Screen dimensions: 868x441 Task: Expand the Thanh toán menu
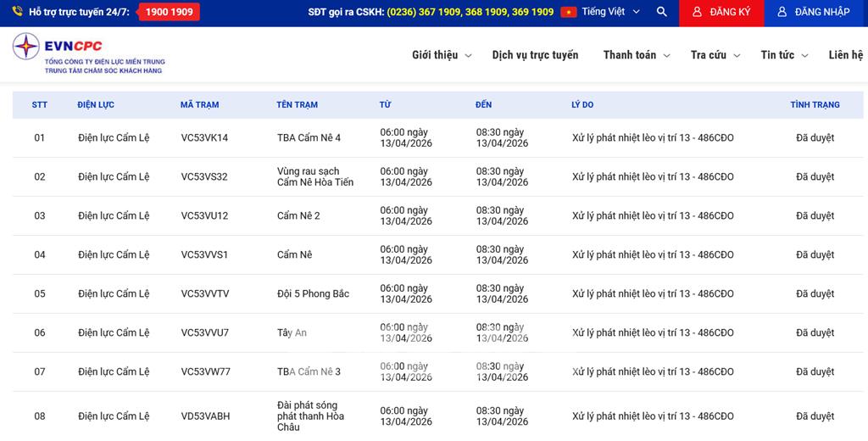pyautogui.click(x=636, y=55)
